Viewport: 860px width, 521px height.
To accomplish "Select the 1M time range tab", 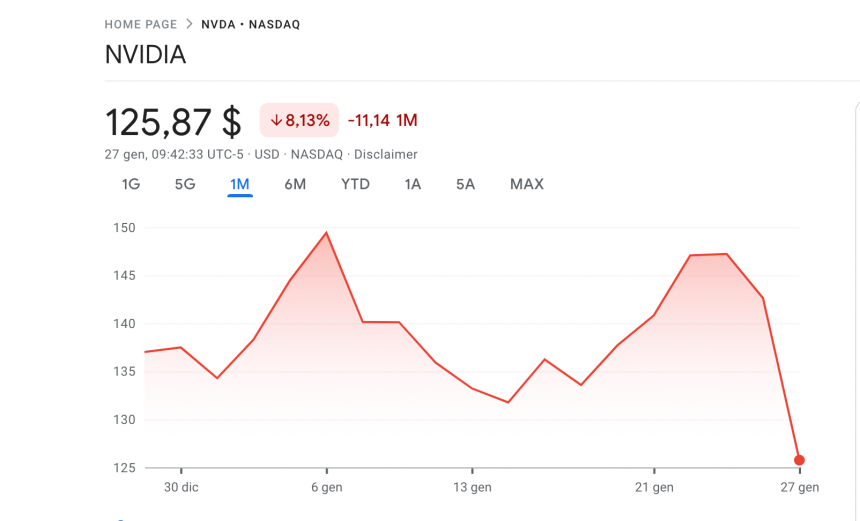I will [240, 184].
